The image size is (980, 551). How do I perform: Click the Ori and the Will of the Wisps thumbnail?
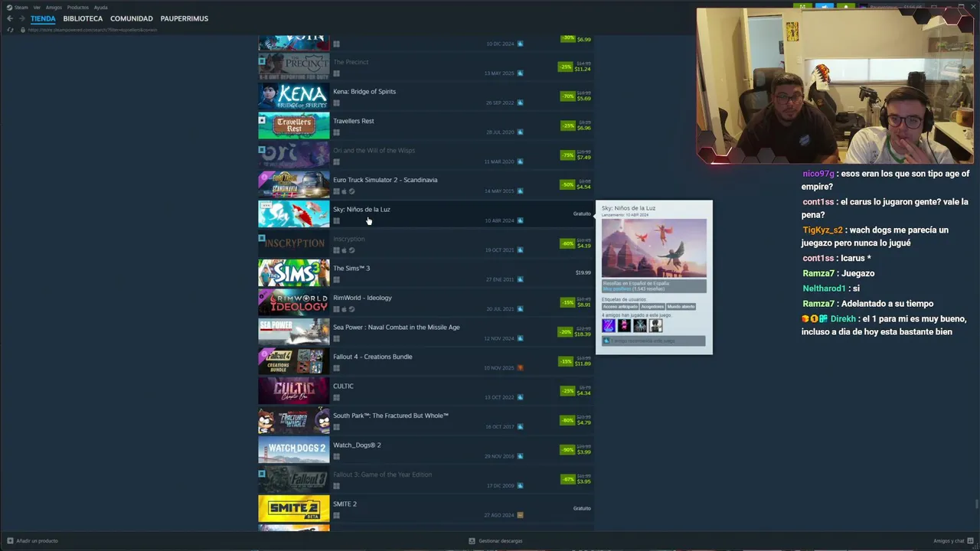[294, 155]
